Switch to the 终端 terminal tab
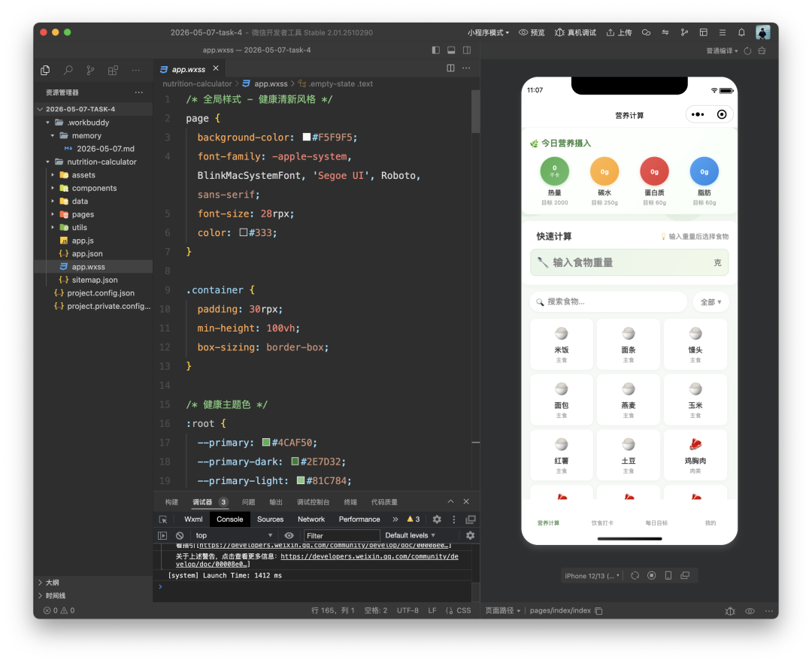812x663 pixels. (350, 502)
